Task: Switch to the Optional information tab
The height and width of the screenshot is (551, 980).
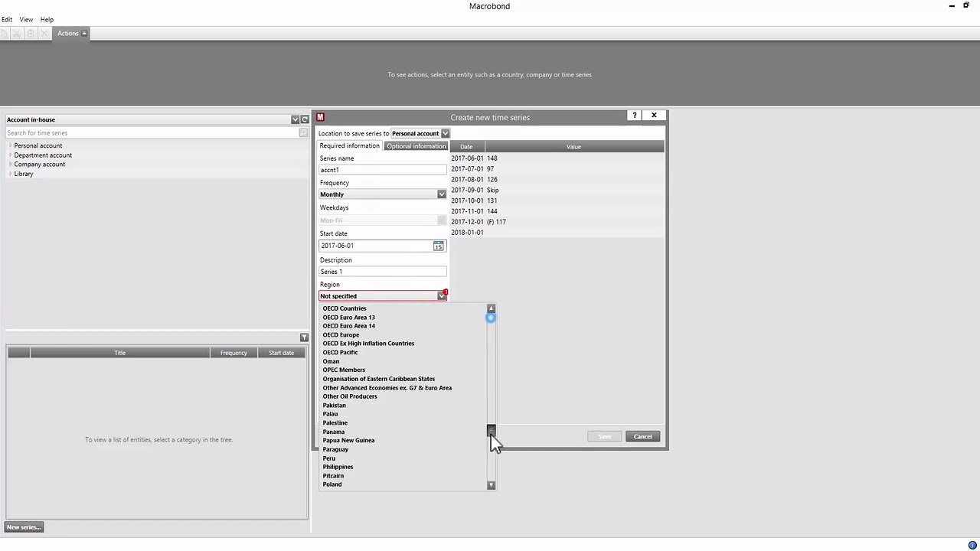Action: click(x=416, y=146)
